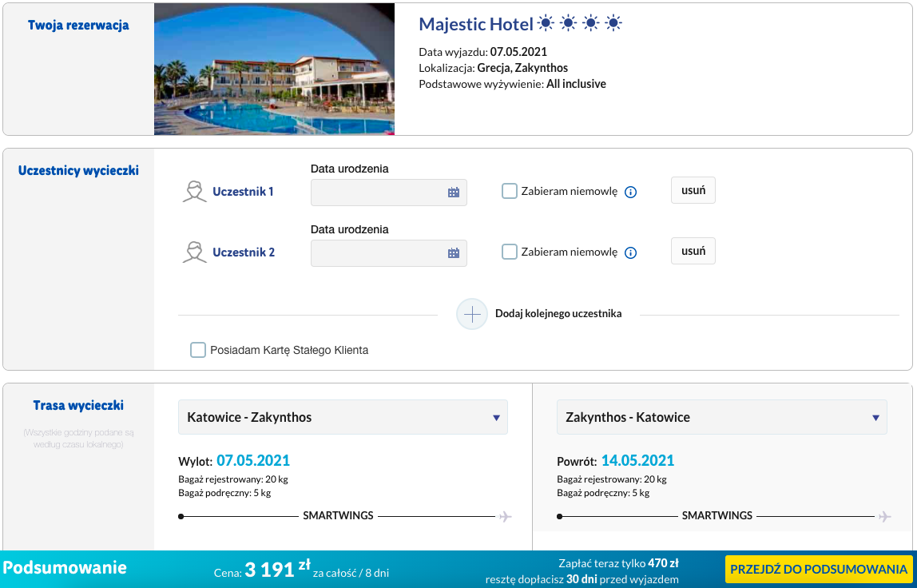Viewport: 917px width, 588px height.
Task: Click Przejdź do podsumowania button
Action: pos(818,570)
